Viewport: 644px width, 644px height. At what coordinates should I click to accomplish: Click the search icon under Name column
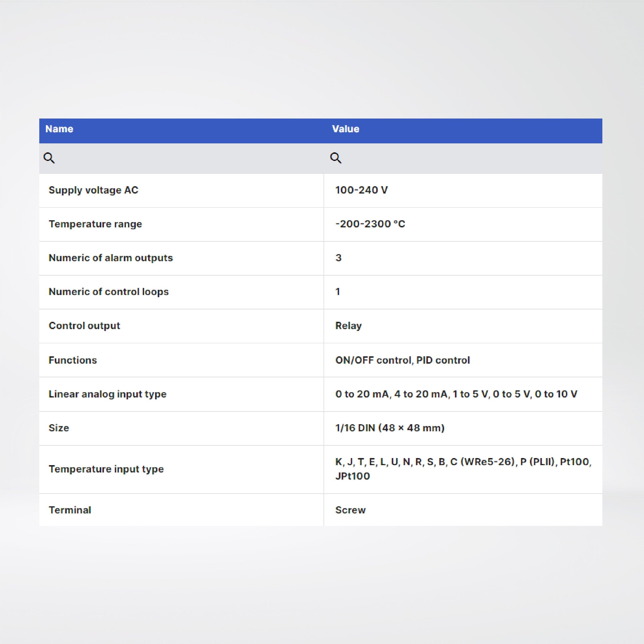[49, 158]
